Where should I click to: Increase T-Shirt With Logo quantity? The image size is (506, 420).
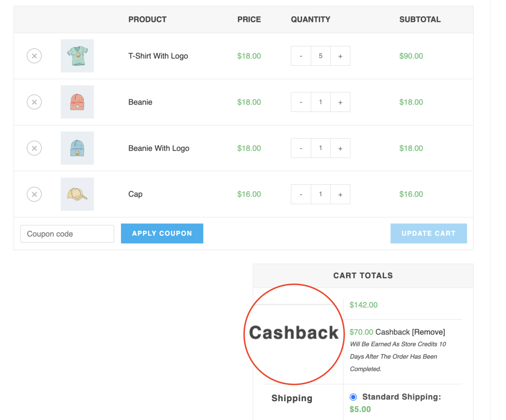coord(340,56)
